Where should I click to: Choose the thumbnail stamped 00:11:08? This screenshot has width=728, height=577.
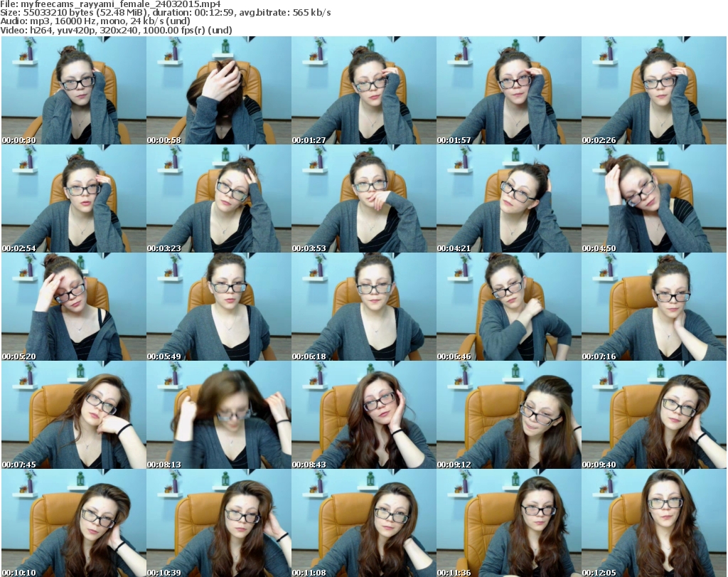coord(364,523)
